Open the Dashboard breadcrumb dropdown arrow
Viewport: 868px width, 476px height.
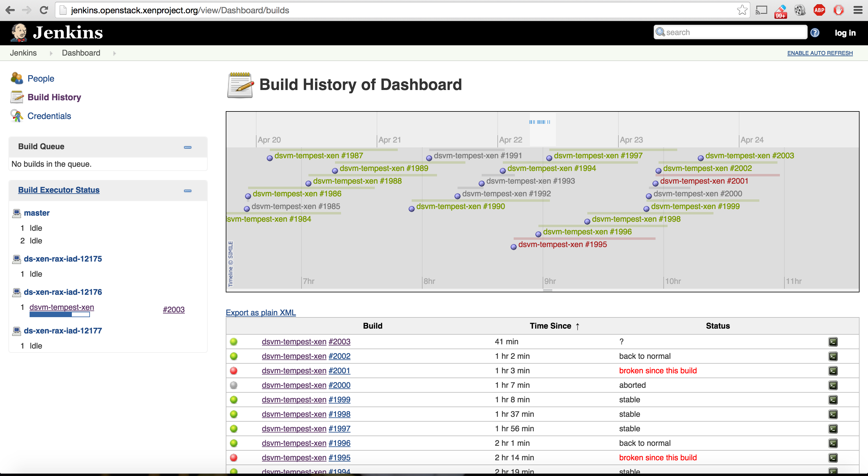(x=115, y=53)
